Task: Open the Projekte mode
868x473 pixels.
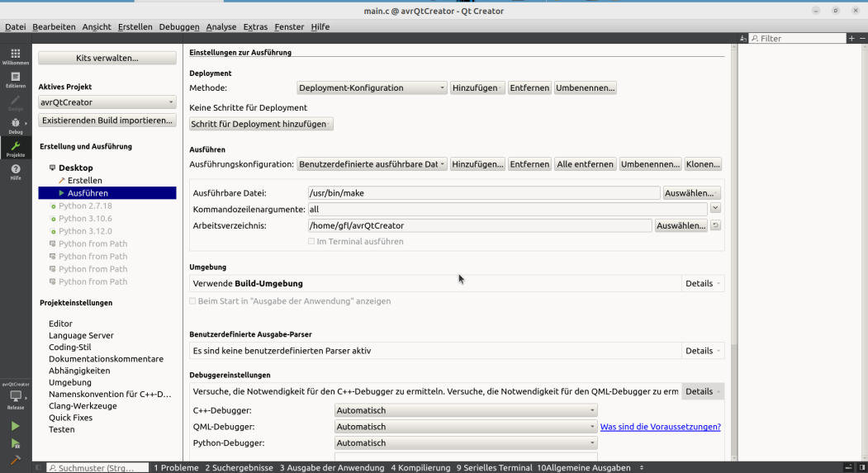Action: point(16,149)
